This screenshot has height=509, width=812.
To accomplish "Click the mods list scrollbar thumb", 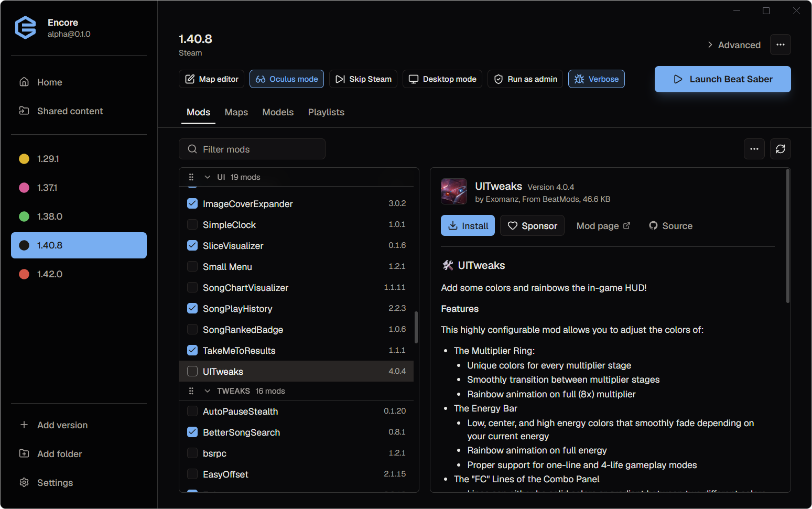I will click(416, 328).
